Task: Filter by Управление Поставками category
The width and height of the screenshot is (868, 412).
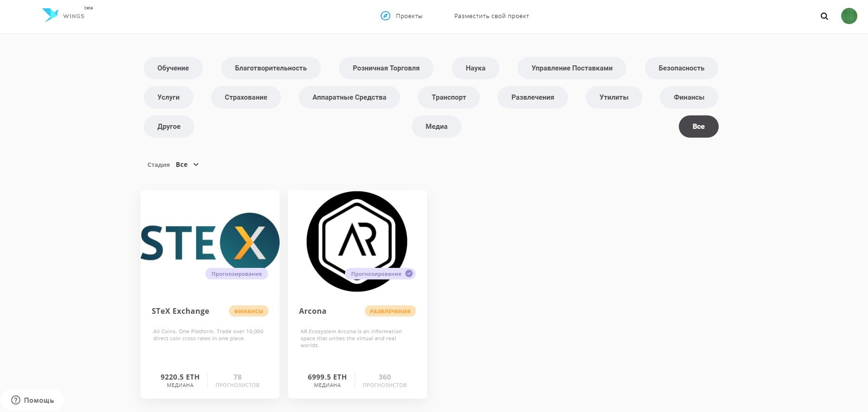Action: coord(572,68)
